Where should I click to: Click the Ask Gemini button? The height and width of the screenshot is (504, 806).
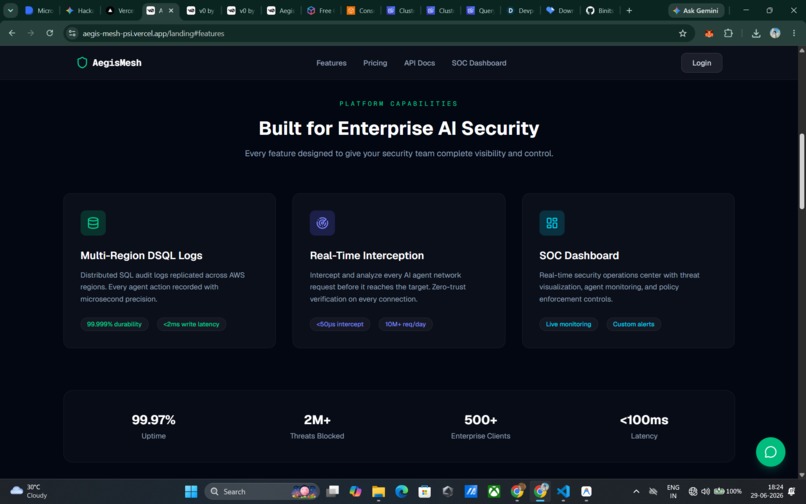[696, 10]
